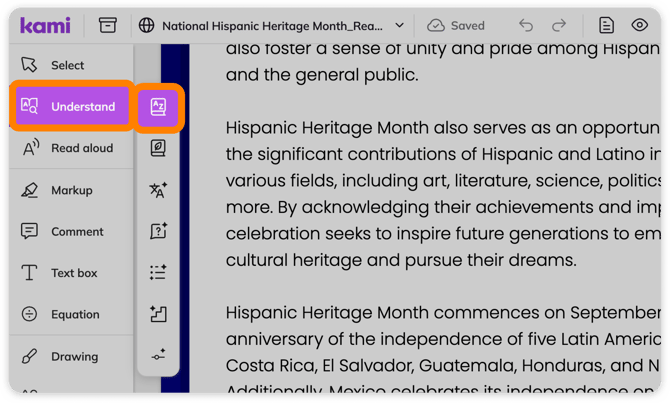Screen dimensions: 670x403
Task: Click line starting 'Hispanic Heritage Month commences'
Action: (x=443, y=313)
